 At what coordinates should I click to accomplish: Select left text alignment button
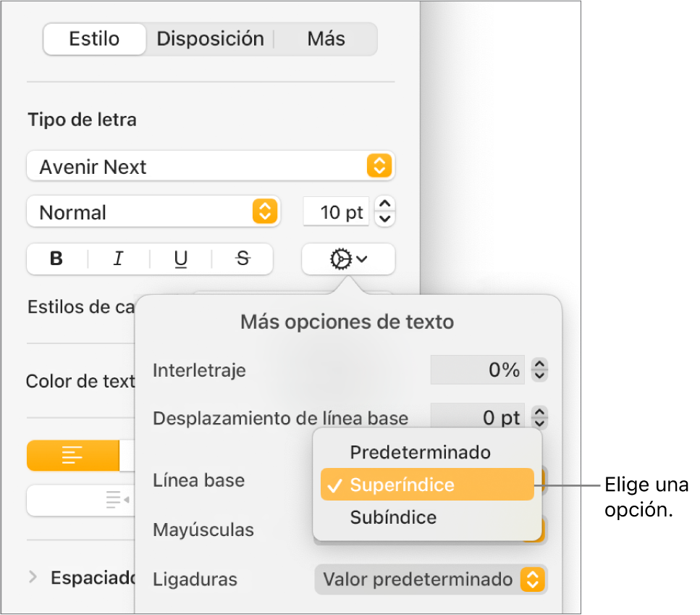click(72, 456)
